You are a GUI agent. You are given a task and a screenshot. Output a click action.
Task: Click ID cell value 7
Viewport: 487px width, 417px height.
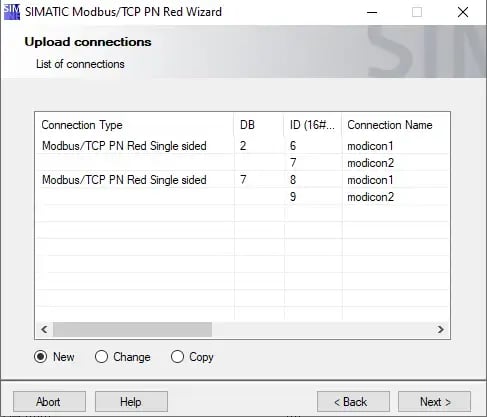tap(293, 163)
